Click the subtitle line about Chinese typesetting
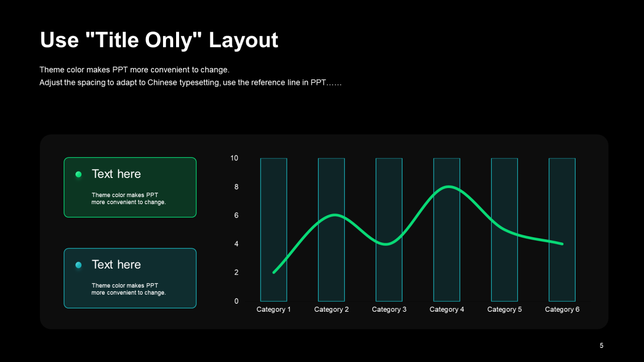The height and width of the screenshot is (362, 644). point(190,82)
